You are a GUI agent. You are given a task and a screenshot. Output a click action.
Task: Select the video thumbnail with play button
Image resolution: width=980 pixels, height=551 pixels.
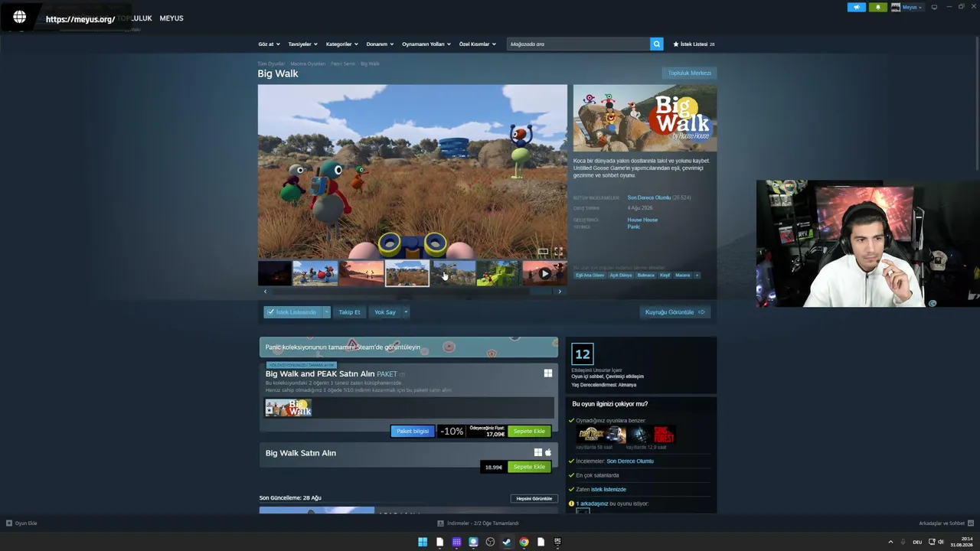pos(544,273)
